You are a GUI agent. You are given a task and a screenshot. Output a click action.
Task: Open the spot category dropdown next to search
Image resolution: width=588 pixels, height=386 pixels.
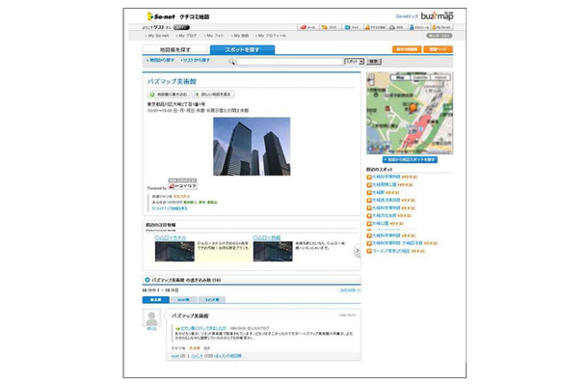[353, 61]
